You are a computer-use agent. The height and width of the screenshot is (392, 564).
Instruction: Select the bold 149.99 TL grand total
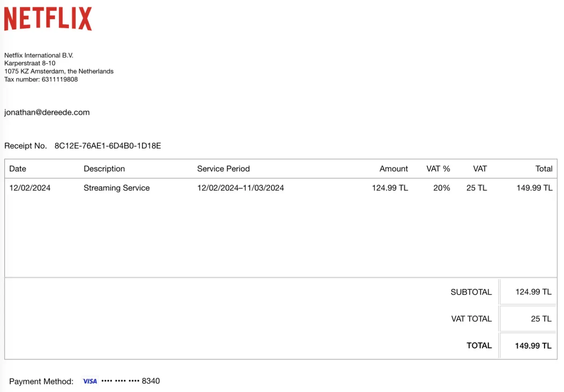[533, 346]
